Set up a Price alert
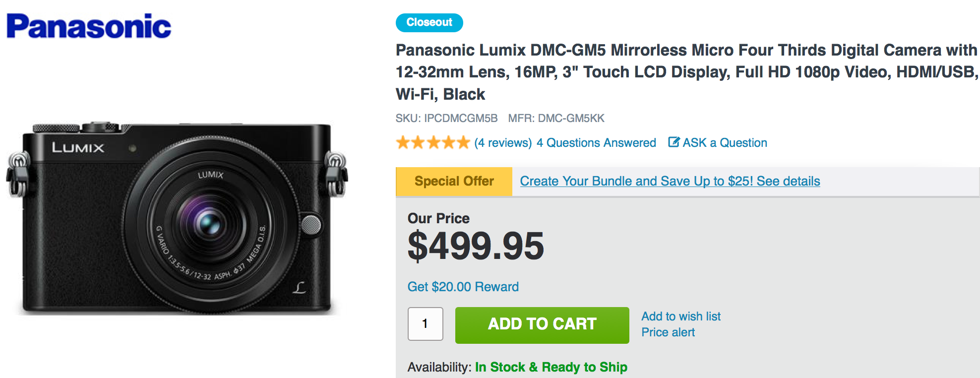Viewport: 980px width, 378px height. coord(668,332)
